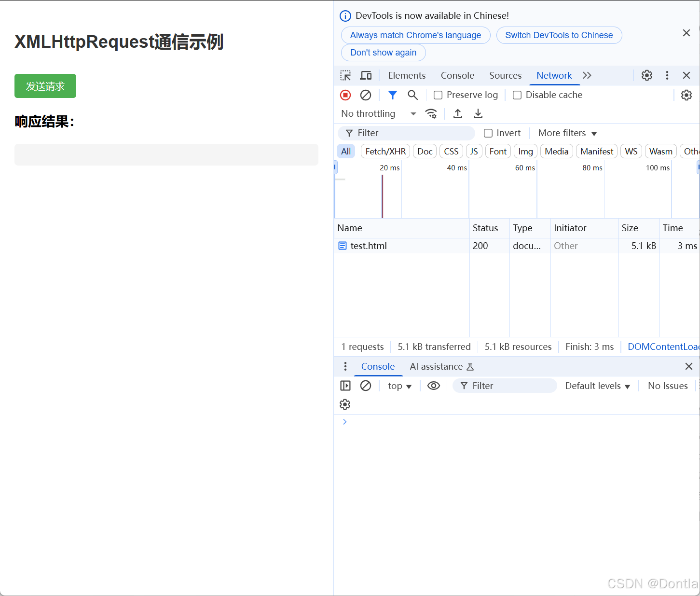Viewport: 700px width, 596px height.
Task: Export HAR file download icon
Action: coord(478,113)
